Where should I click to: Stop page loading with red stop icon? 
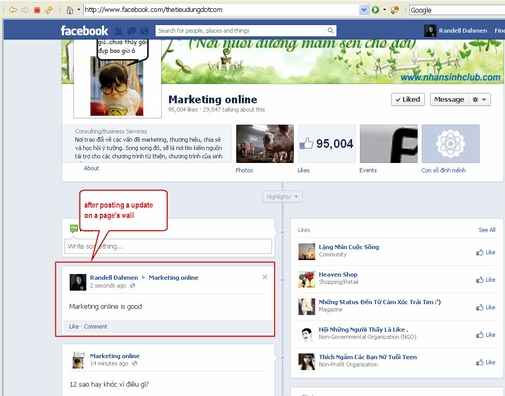point(37,10)
